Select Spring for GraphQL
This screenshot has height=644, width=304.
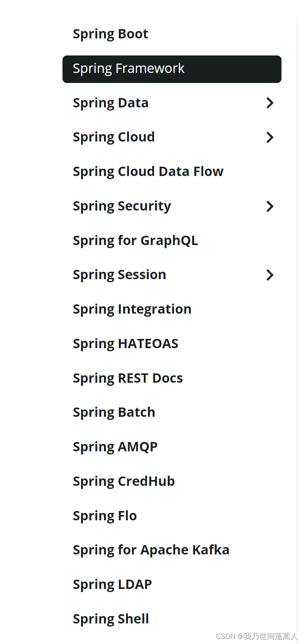135,240
